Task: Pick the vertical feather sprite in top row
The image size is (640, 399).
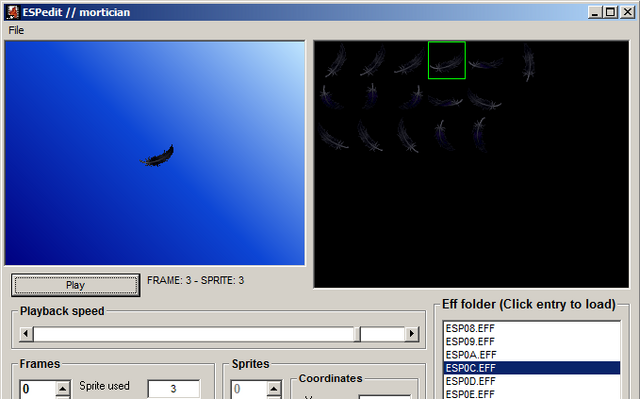Action: point(529,62)
